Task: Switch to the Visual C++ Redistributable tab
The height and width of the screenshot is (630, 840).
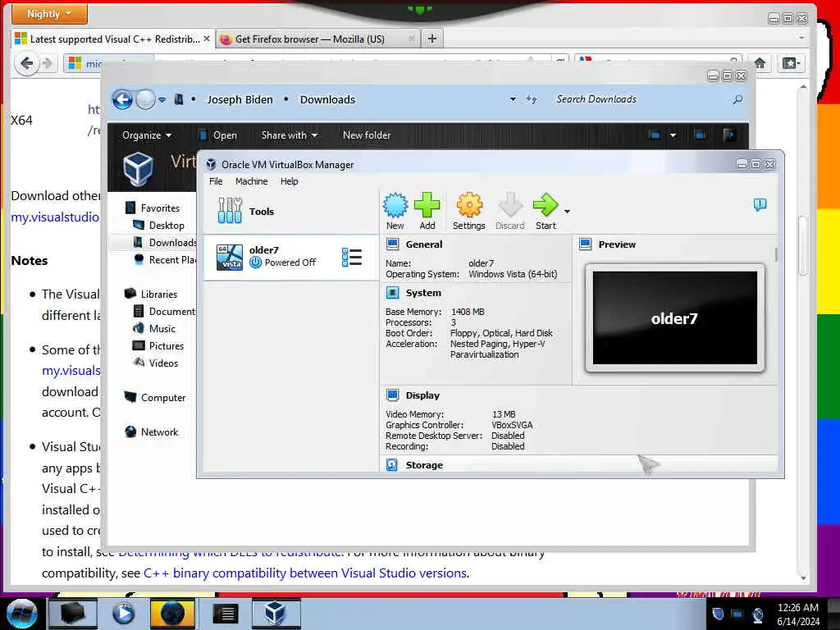Action: 113,39
